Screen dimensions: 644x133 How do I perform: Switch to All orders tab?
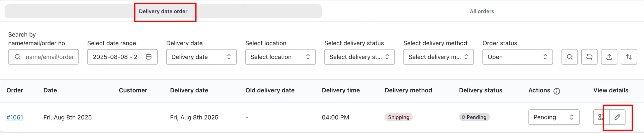pyautogui.click(x=482, y=11)
